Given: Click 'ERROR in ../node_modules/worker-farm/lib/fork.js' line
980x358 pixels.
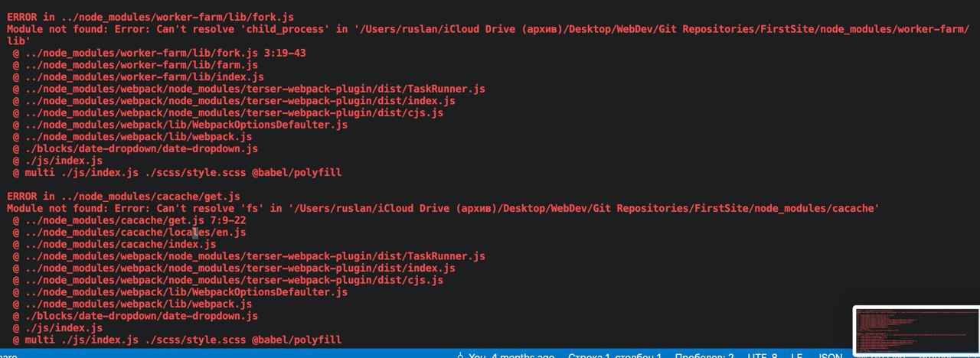Looking at the screenshot, I should click(150, 17).
